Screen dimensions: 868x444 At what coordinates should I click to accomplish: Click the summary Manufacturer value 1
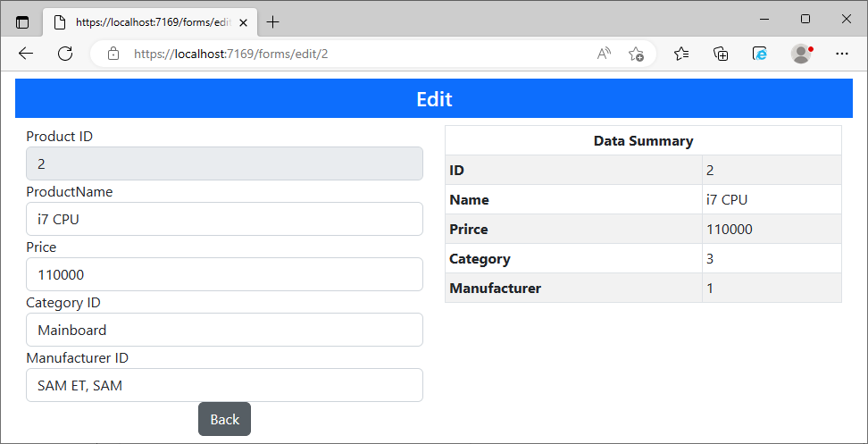(x=710, y=288)
